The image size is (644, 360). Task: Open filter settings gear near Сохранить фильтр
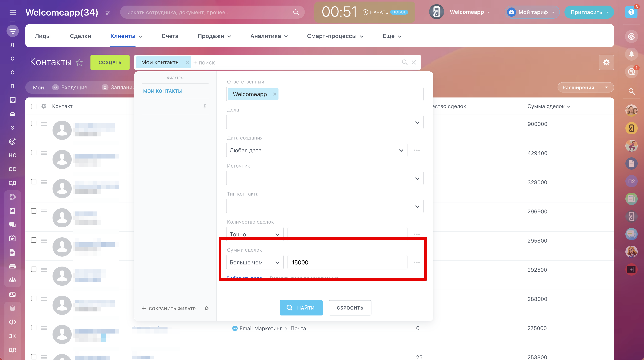[x=206, y=308]
